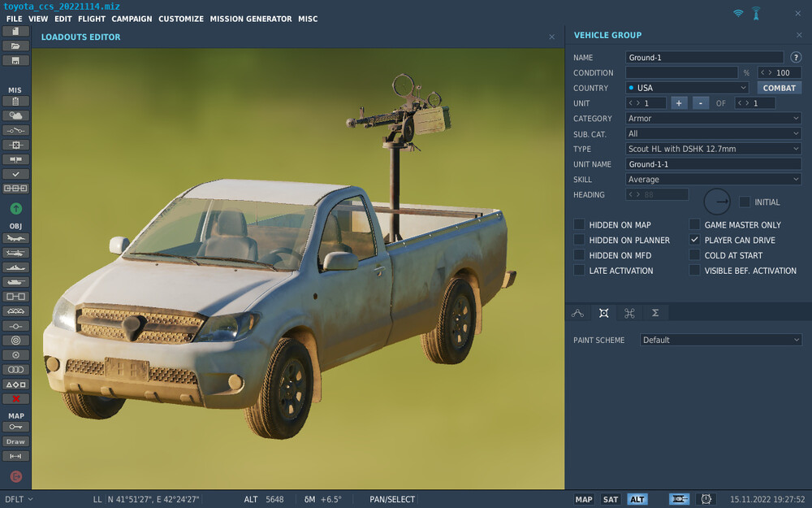Viewport: 812px width, 508px height.
Task: Open the PAINT SCHEME dropdown
Action: click(720, 340)
